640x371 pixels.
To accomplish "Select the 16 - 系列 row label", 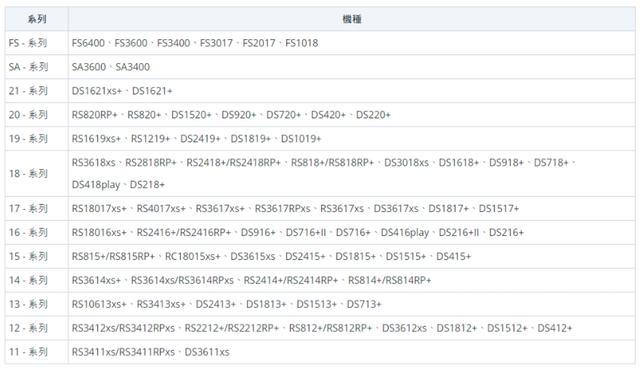I will [x=28, y=232].
